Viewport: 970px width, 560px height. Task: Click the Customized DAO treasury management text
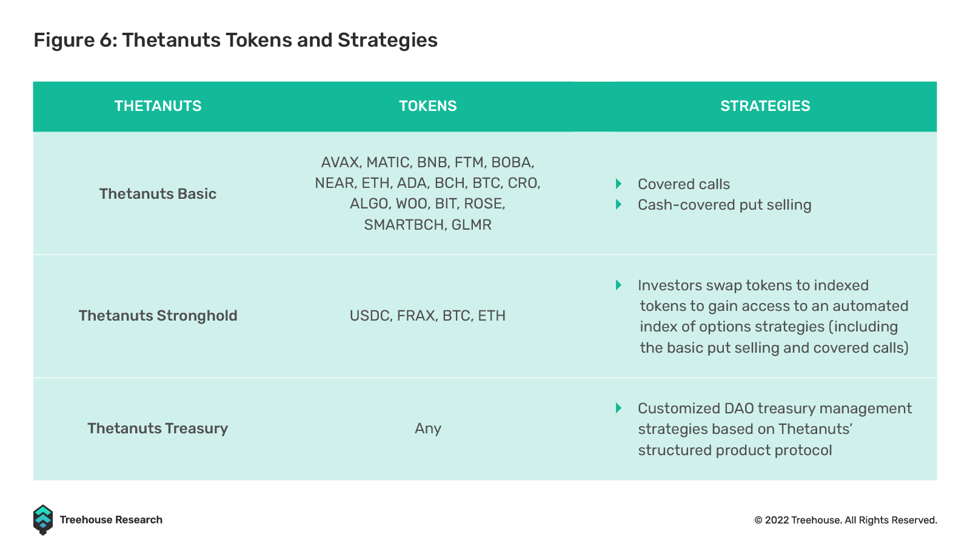coord(775,429)
